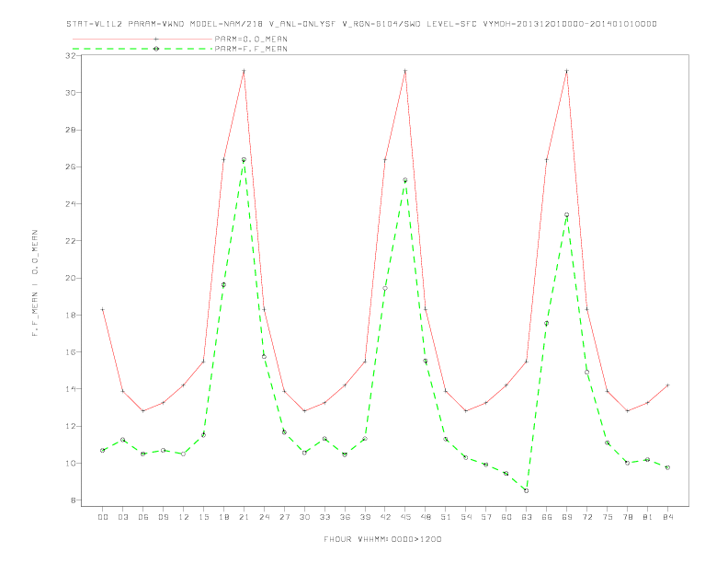The width and height of the screenshot is (728, 563).
Task: Select red line peak marker at hour 45
Action: pos(405,71)
